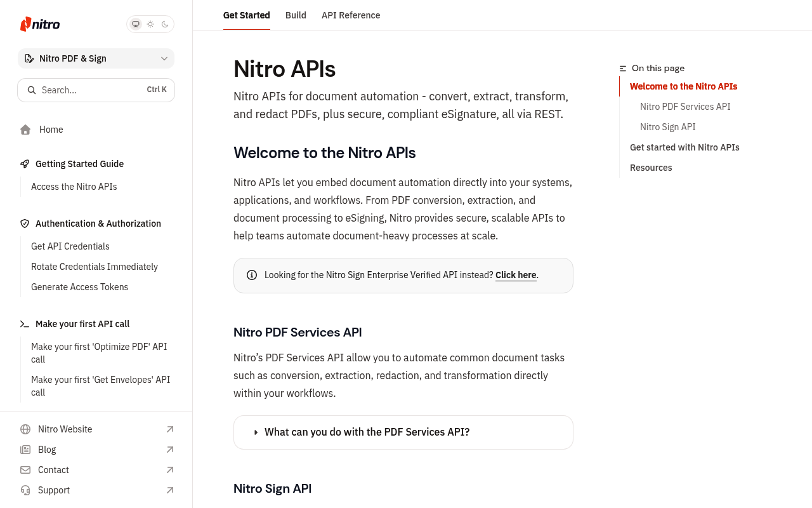Viewport: 812px width, 508px height.
Task: Switch to the Build tab
Action: [x=296, y=15]
